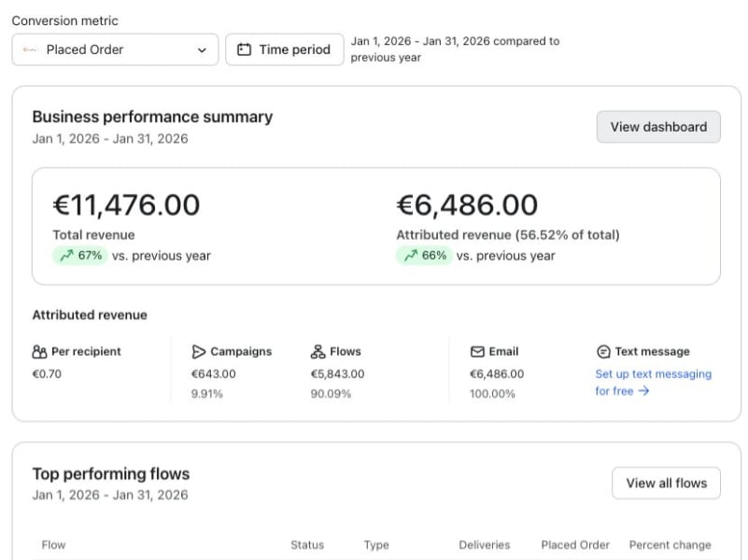Click the Placed Order column header

(575, 545)
